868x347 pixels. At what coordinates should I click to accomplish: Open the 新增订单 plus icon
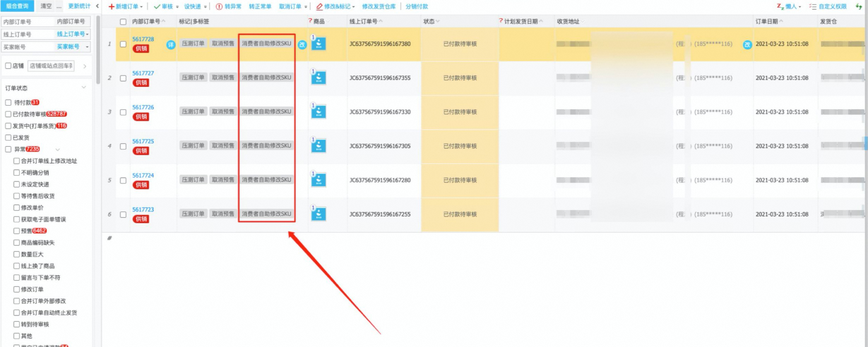[x=111, y=6]
